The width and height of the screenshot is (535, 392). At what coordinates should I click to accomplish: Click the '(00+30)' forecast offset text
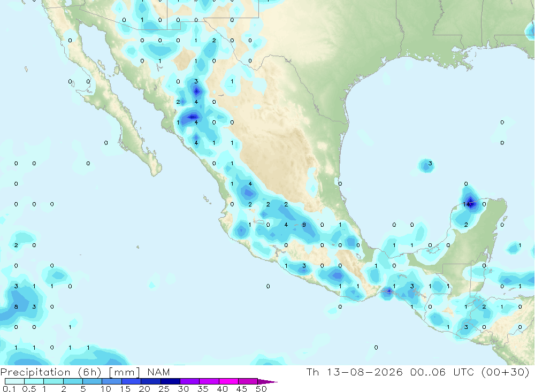click(x=505, y=372)
